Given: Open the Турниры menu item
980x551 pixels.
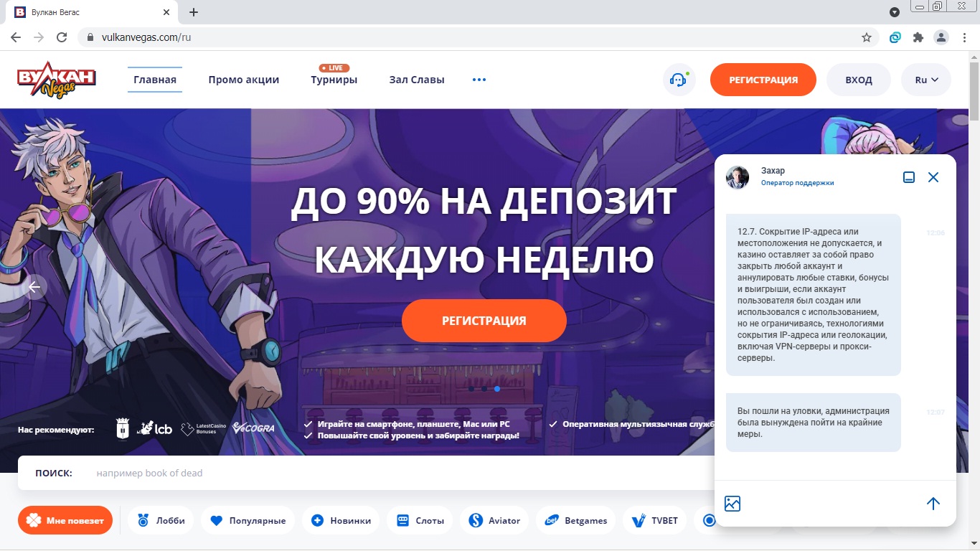Looking at the screenshot, I should click(x=334, y=80).
